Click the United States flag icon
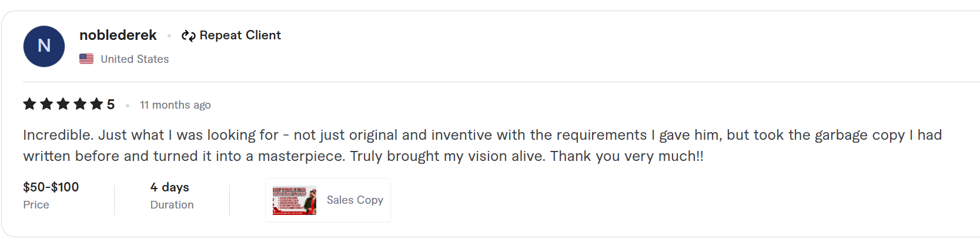The height and width of the screenshot is (249, 980). tap(86, 59)
